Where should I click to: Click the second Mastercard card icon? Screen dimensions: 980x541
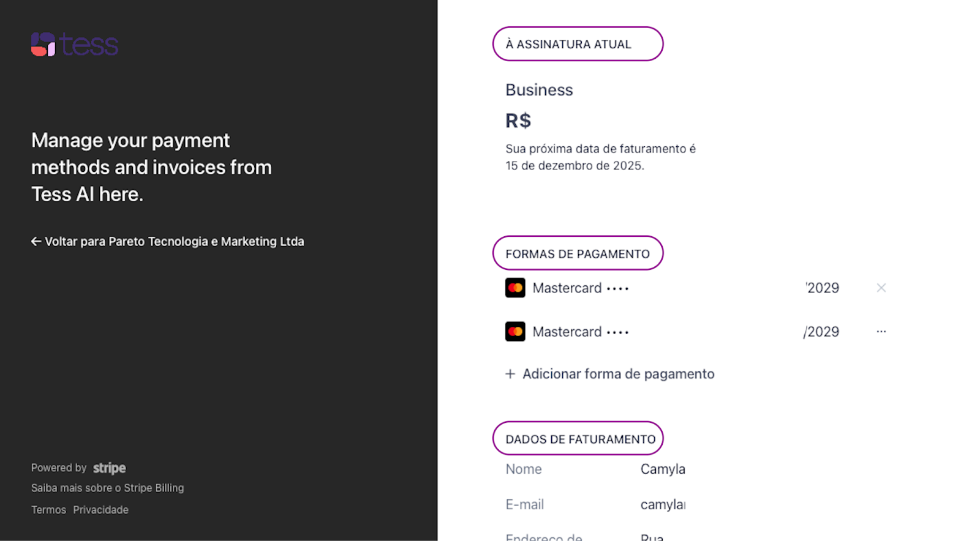coord(515,332)
